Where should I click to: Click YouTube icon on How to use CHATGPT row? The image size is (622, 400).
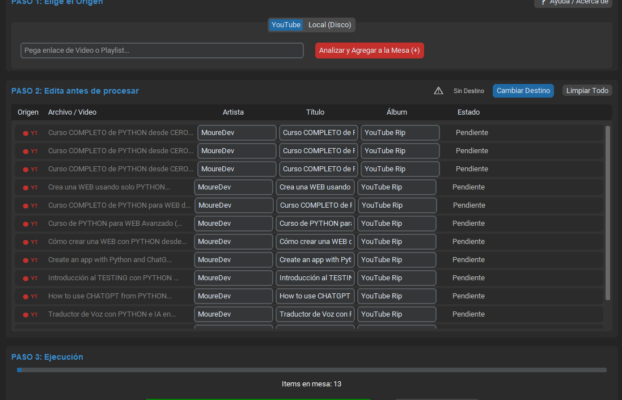[29, 296]
